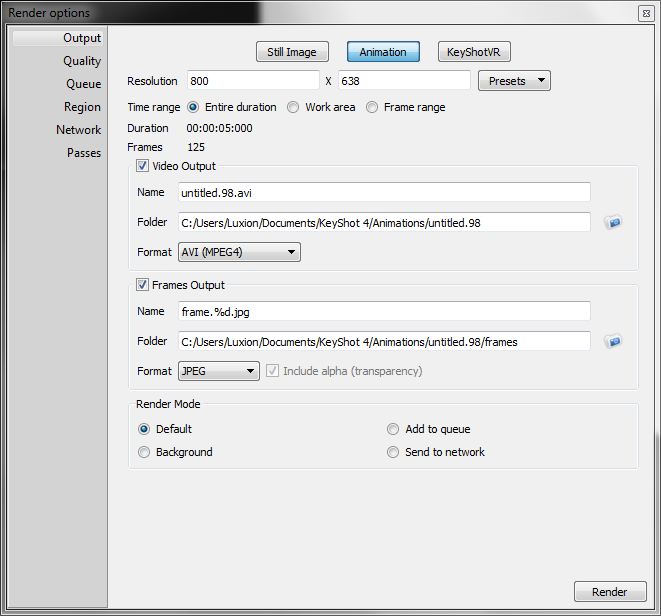661x616 pixels.
Task: Close the Render options dialog
Action: pyautogui.click(x=646, y=13)
